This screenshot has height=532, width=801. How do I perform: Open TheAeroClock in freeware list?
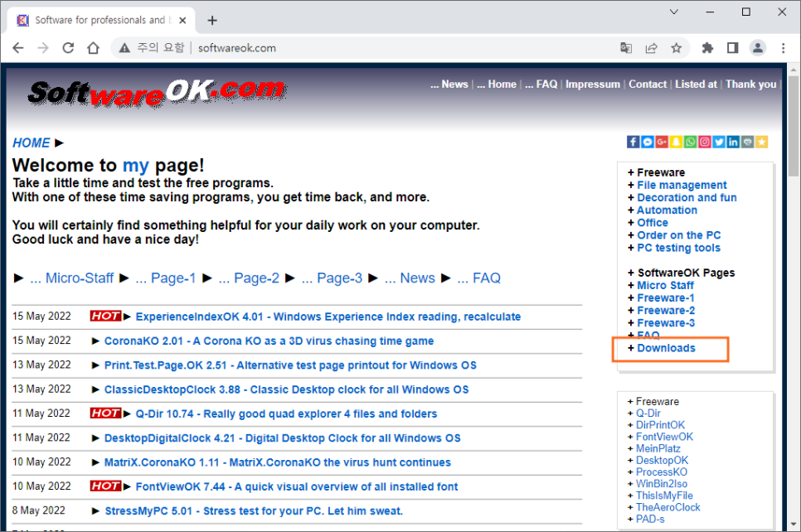pyautogui.click(x=667, y=507)
